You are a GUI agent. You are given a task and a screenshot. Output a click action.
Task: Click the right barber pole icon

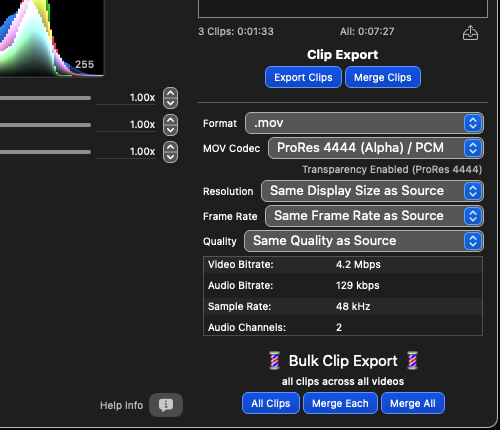click(x=412, y=360)
